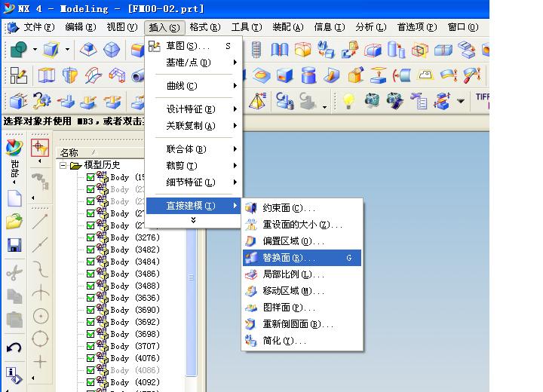This screenshot has width=543, height=392.
Task: Click the circle with center point curve icon
Action: [x=41, y=316]
